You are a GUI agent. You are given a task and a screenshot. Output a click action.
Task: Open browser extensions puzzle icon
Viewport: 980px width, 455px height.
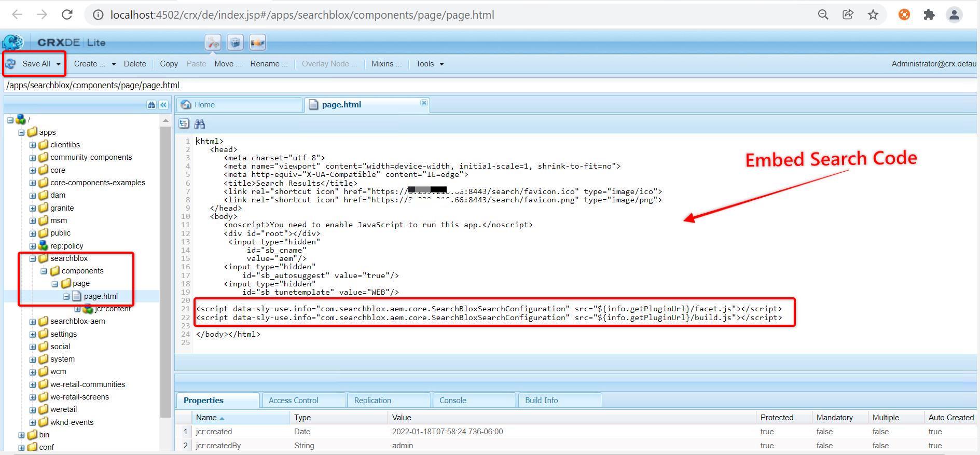click(x=929, y=15)
